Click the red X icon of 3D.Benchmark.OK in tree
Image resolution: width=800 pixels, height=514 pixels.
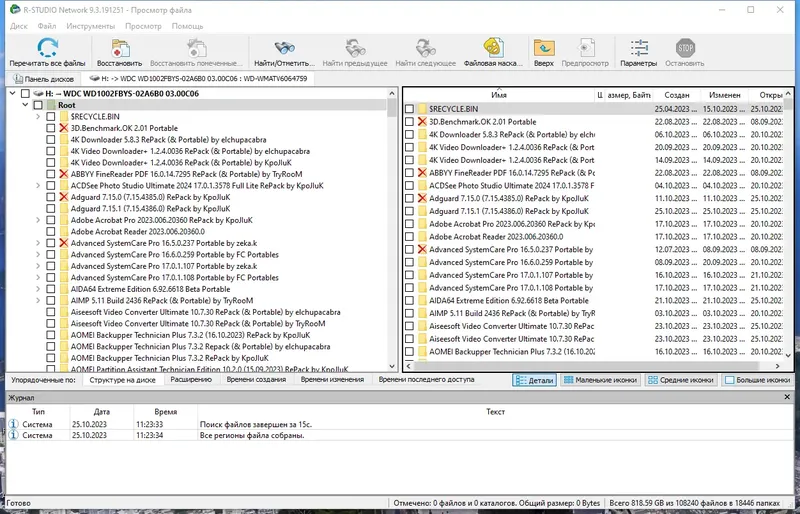click(x=64, y=128)
